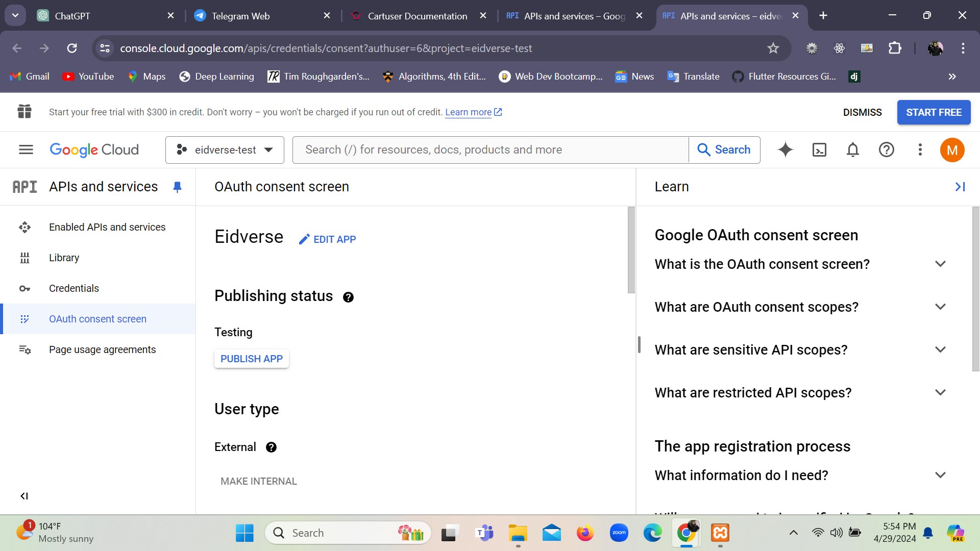The width and height of the screenshot is (980, 551).
Task: Open the Chrome profile avatar
Action: 935,48
